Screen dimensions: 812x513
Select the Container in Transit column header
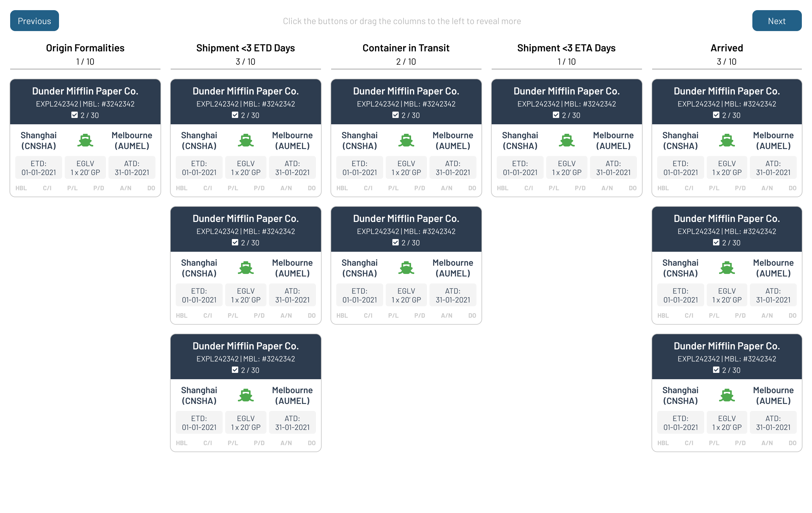point(406,48)
